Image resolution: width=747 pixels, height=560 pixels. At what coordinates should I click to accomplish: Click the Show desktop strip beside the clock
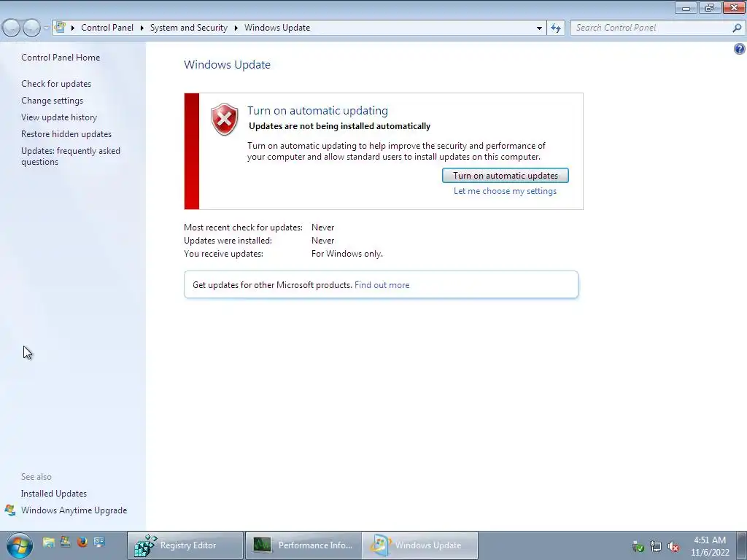743,545
